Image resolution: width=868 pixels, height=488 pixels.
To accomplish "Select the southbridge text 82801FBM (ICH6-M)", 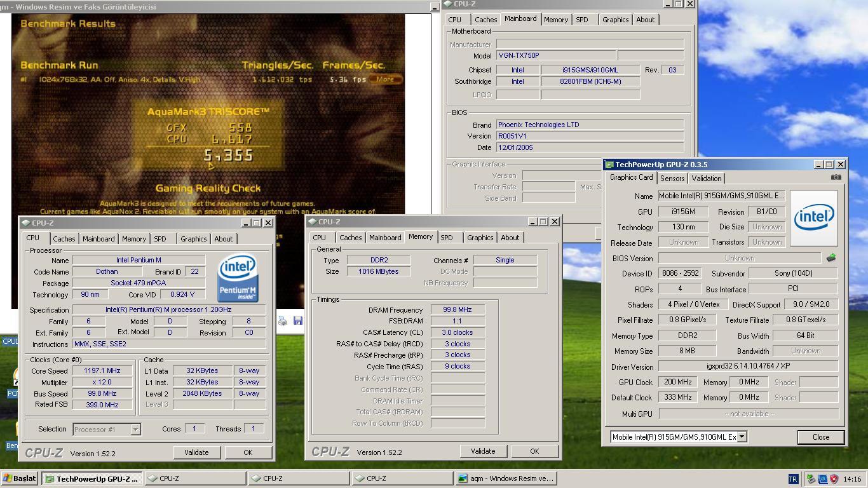I will [x=590, y=81].
